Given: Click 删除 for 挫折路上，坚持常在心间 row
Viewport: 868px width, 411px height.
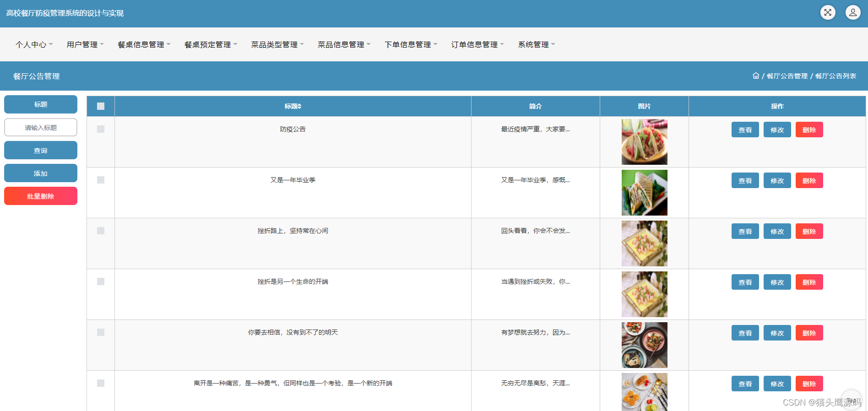Looking at the screenshot, I should click(x=809, y=231).
